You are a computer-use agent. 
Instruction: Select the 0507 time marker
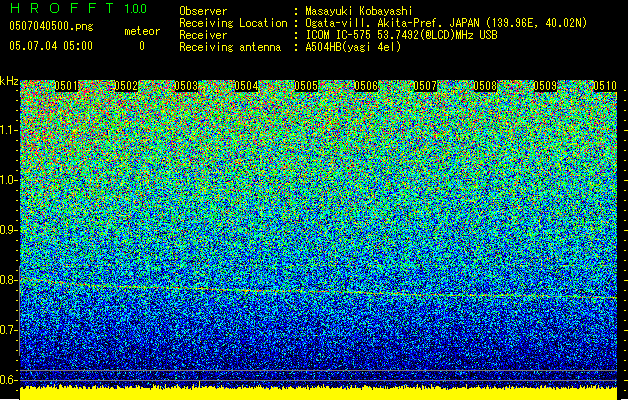tap(425, 86)
